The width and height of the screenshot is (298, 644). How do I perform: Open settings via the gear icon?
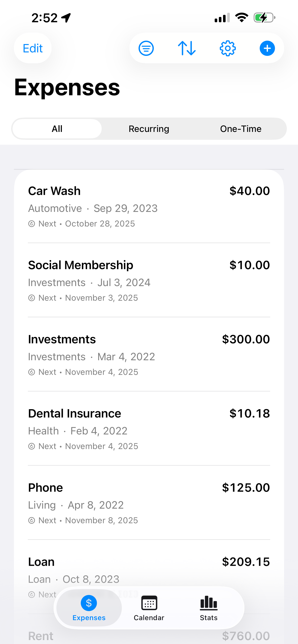pyautogui.click(x=227, y=48)
